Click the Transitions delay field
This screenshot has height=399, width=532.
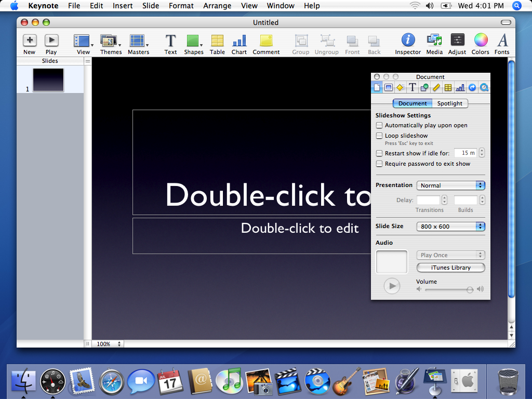point(428,200)
